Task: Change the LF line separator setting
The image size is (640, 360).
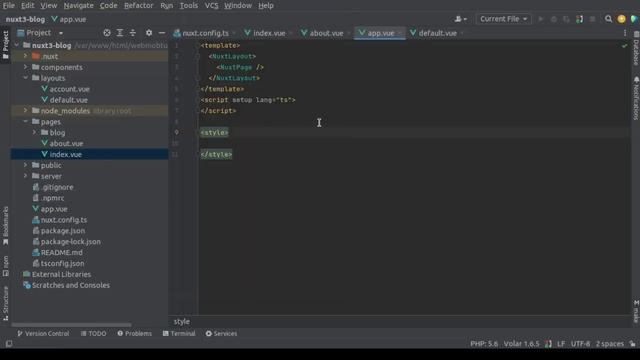Action: (x=561, y=344)
